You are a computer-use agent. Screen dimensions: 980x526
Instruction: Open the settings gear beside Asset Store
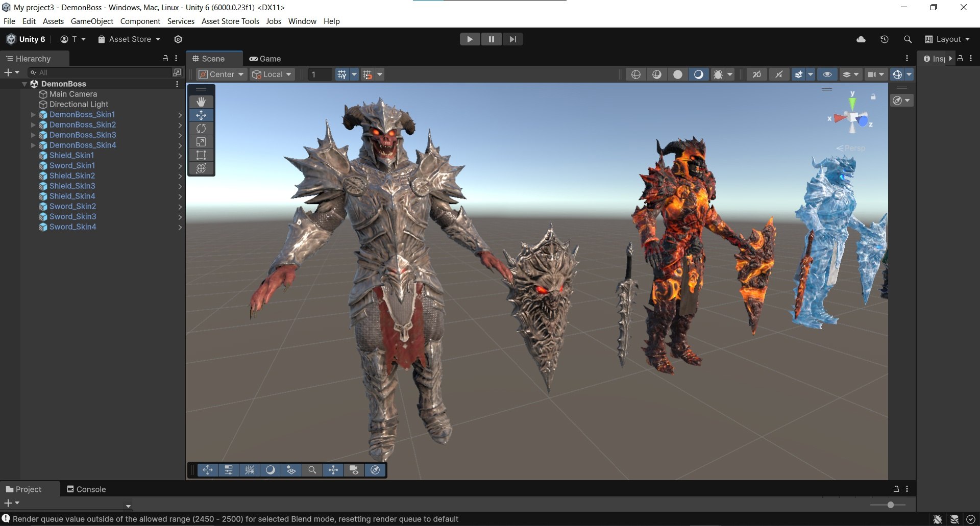click(178, 39)
